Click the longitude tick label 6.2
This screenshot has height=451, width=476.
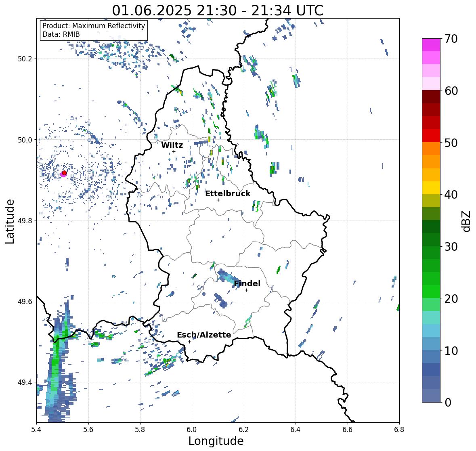point(244,430)
